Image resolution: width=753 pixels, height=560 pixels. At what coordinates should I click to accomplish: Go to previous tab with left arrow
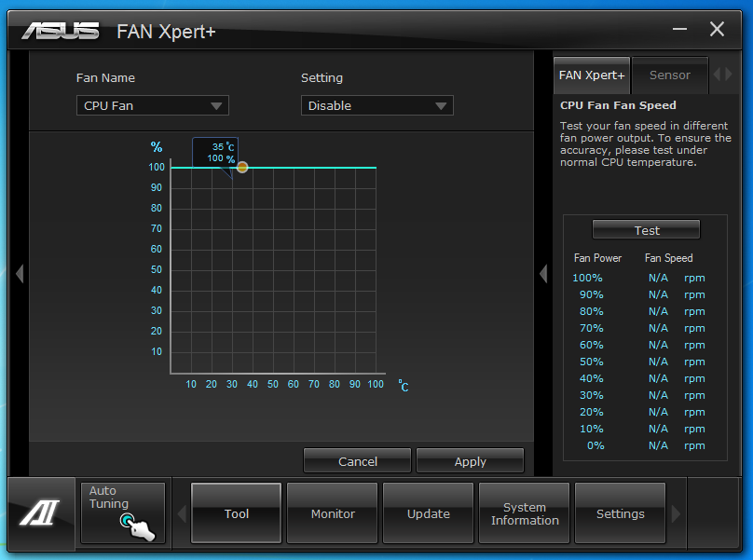click(x=717, y=75)
